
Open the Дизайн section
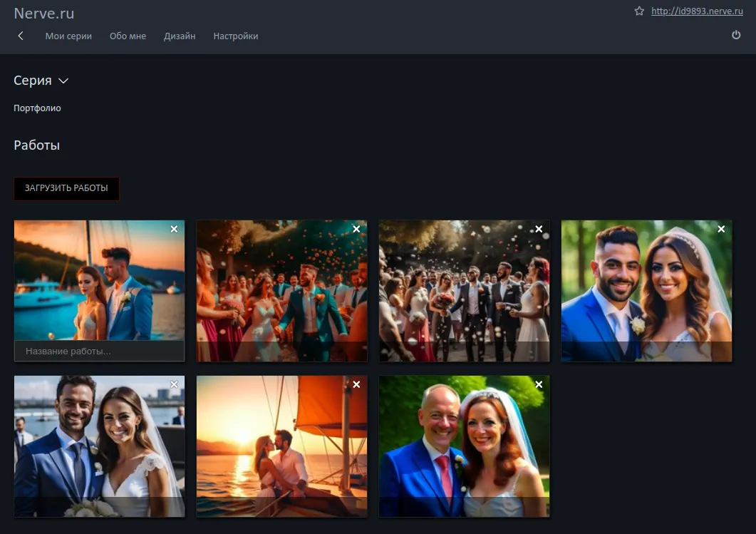click(179, 36)
